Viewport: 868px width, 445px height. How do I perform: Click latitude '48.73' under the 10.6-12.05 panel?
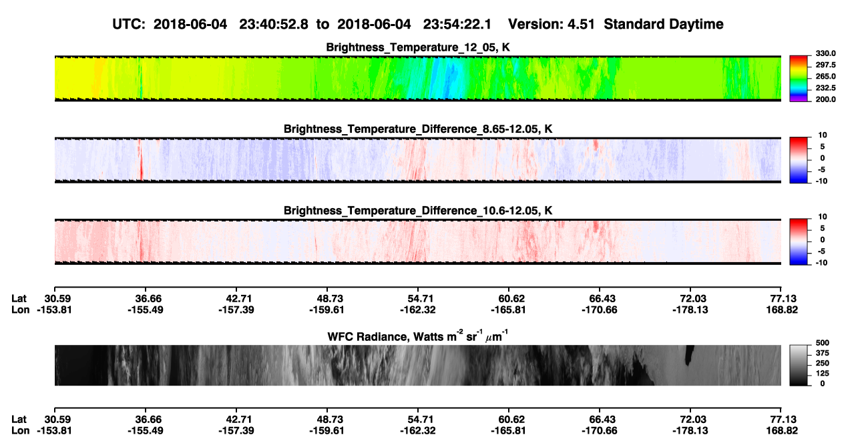click(327, 298)
